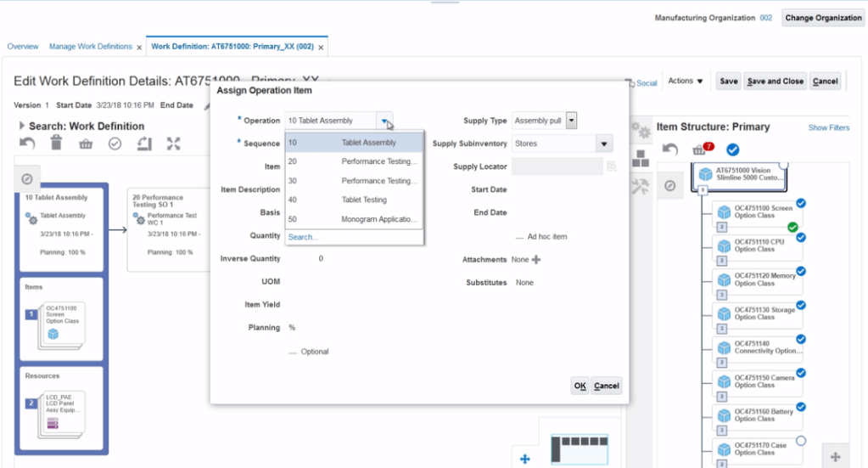Click the compass icon above Tablet Assembly card
Screen dimensions: 868x468
[27, 178]
